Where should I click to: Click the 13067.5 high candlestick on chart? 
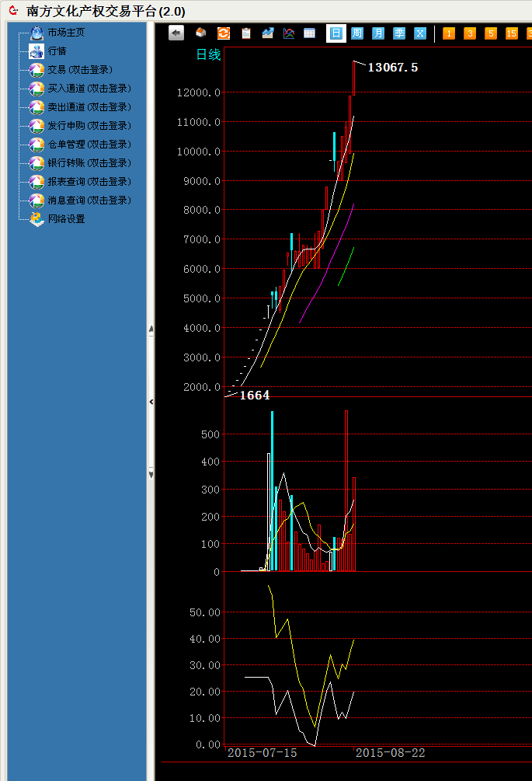click(354, 78)
